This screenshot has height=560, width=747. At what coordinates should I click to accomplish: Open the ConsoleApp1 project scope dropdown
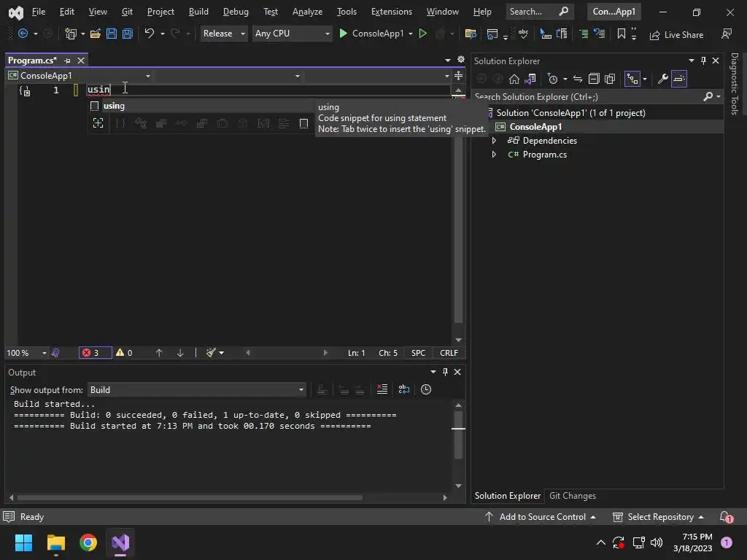click(79, 76)
